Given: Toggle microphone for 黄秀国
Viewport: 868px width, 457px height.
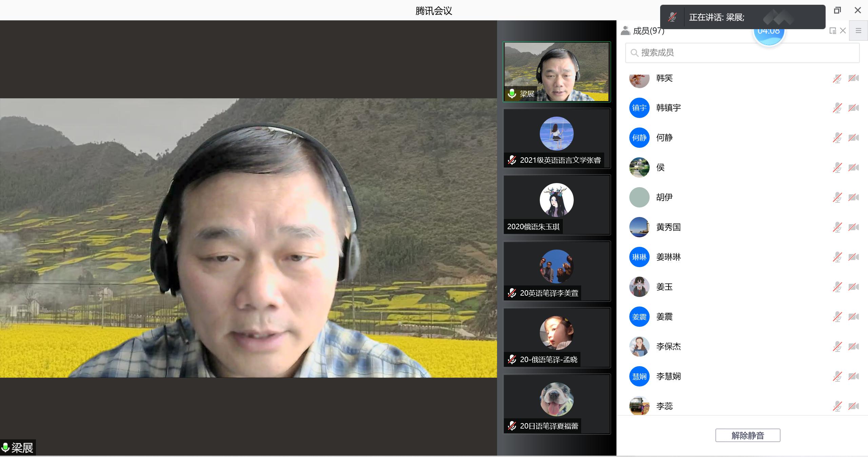Looking at the screenshot, I should point(837,227).
